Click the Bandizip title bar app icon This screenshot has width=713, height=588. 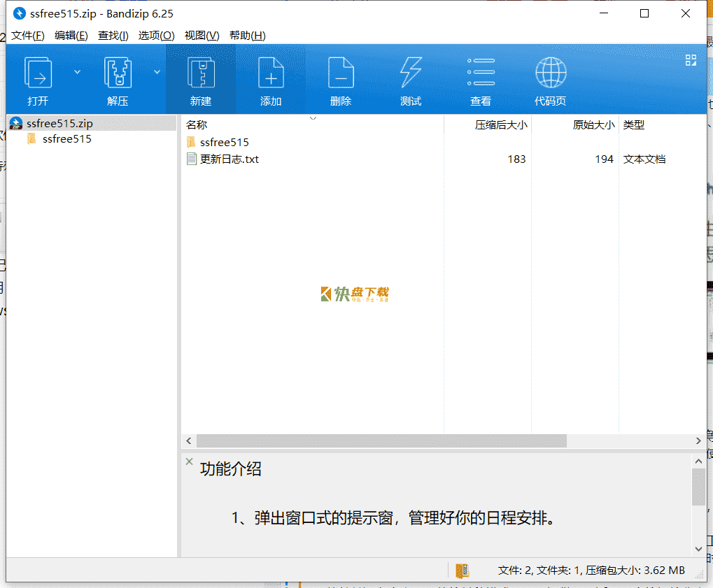[x=19, y=13]
